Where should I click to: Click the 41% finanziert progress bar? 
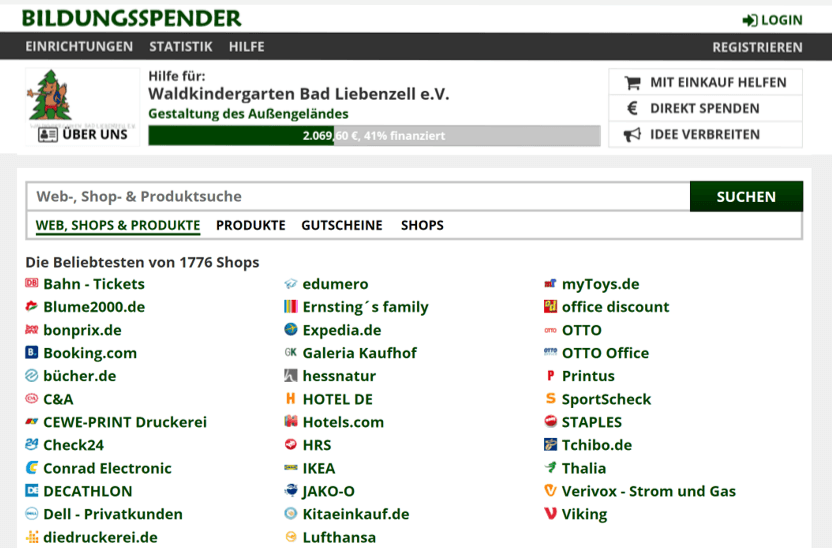click(x=374, y=136)
